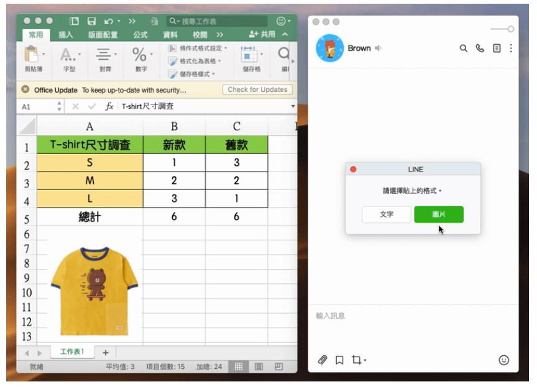Search within the Brown chat
537x392 pixels.
coord(465,47)
